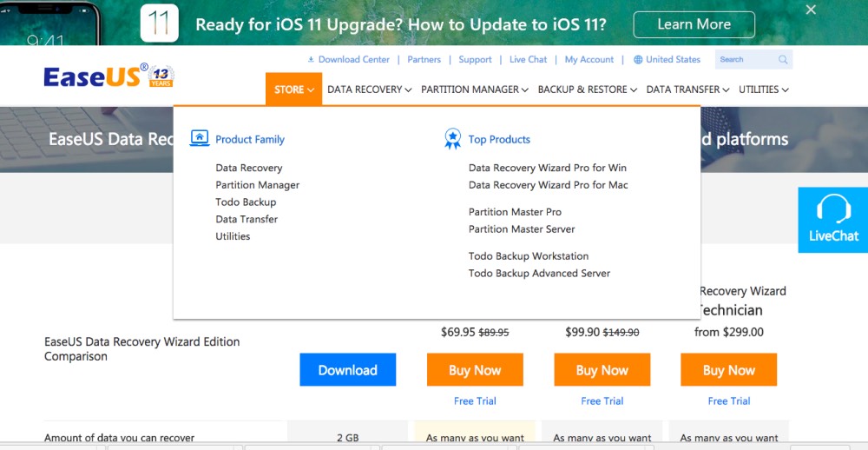Click the Top Products ribbon icon

(452, 138)
